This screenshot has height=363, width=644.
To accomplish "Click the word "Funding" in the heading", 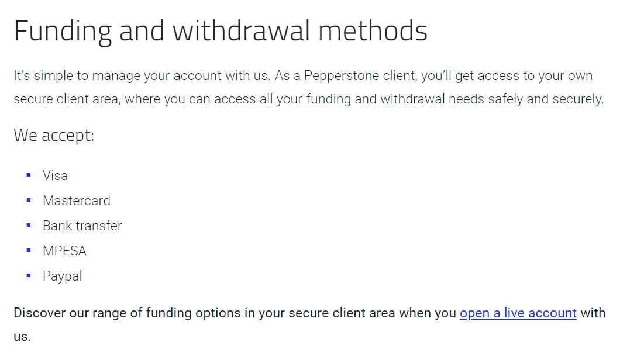I will [63, 32].
